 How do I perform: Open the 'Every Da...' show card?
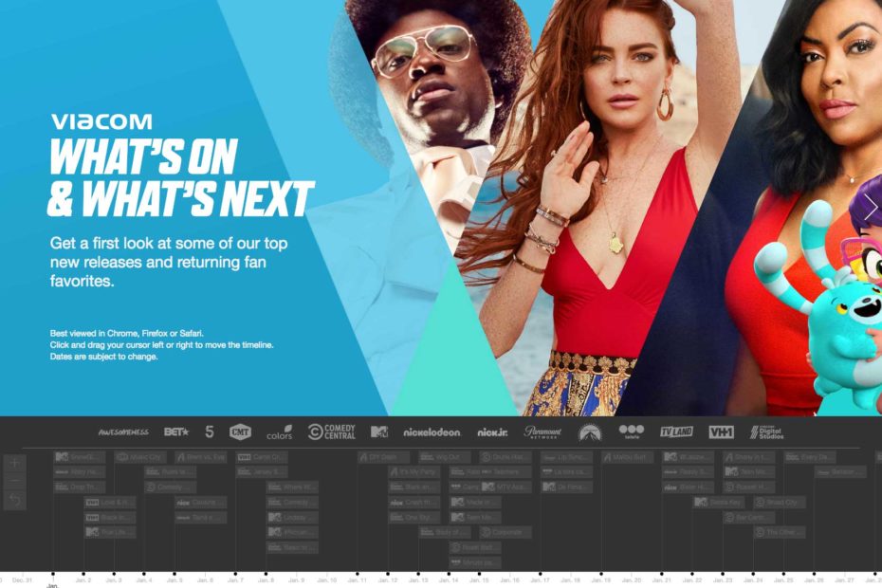tap(809, 457)
